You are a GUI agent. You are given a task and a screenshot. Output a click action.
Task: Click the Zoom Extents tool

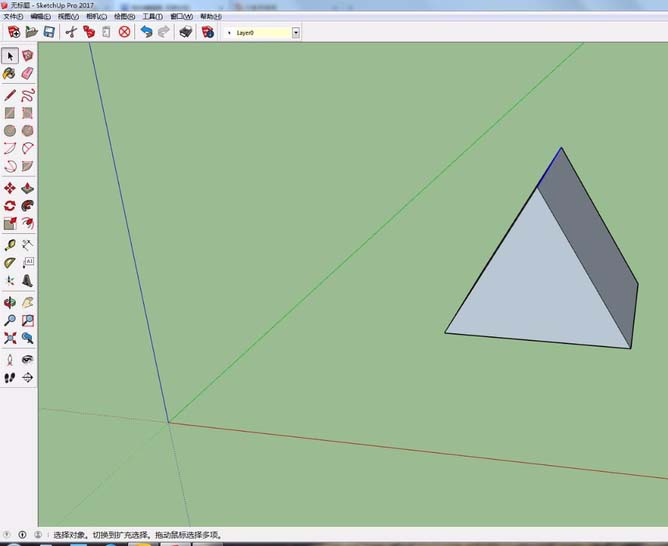pyautogui.click(x=10, y=338)
